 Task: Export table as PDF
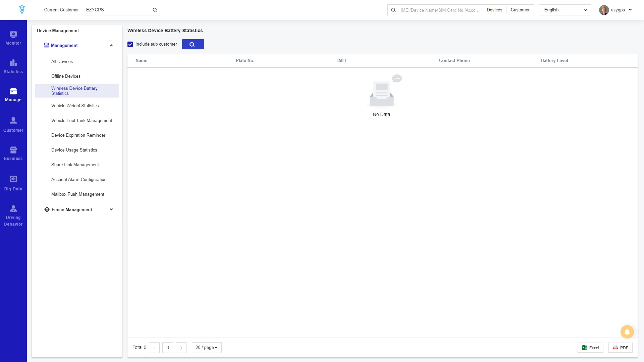click(x=620, y=348)
